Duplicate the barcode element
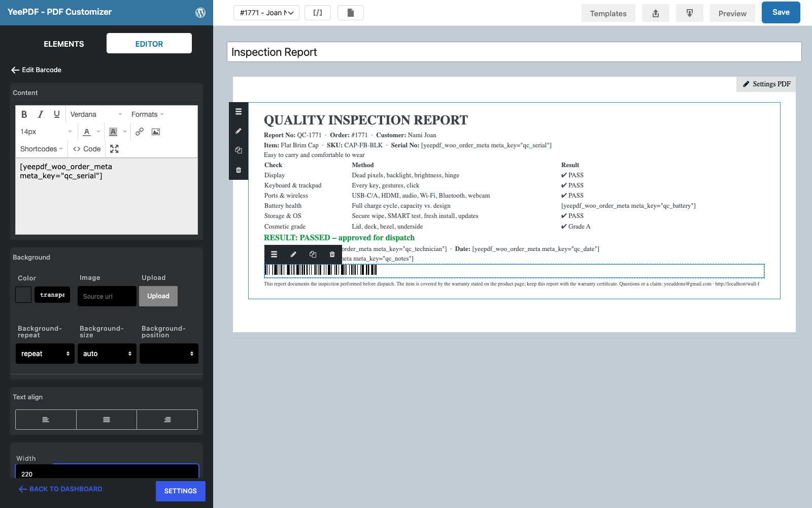 [x=313, y=255]
